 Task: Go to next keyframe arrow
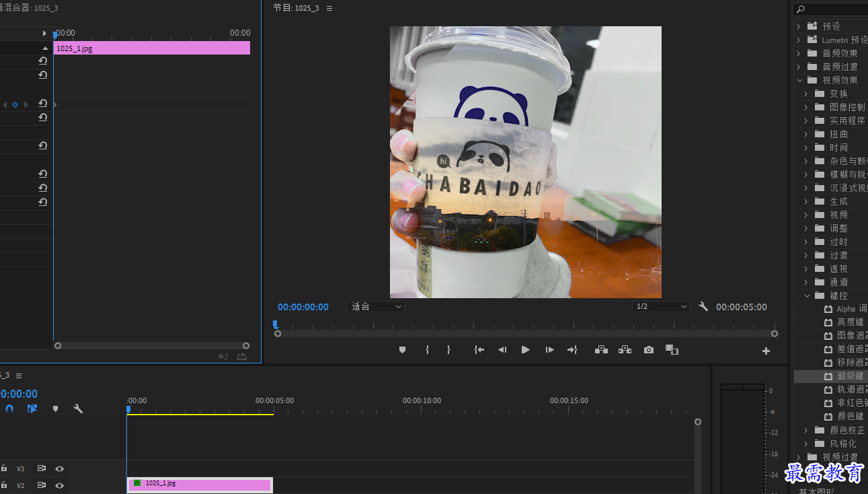(26, 104)
